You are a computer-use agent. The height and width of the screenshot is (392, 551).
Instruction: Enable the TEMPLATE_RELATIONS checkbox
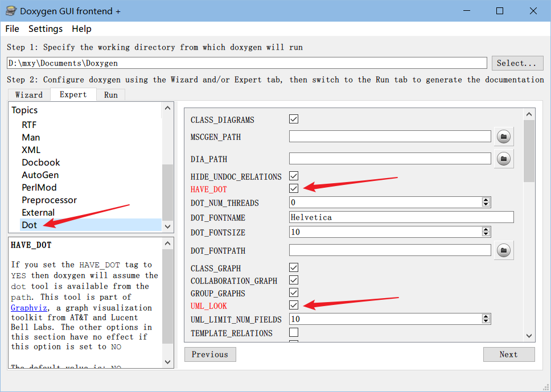pos(294,332)
